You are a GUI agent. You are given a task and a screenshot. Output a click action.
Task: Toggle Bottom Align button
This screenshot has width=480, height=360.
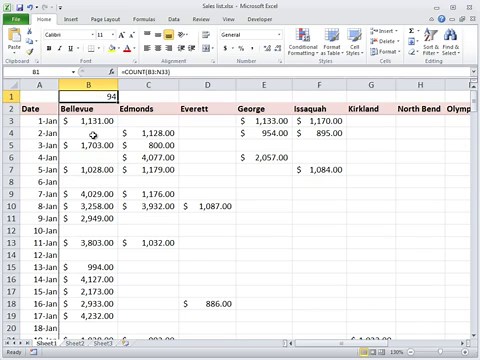tap(169, 35)
